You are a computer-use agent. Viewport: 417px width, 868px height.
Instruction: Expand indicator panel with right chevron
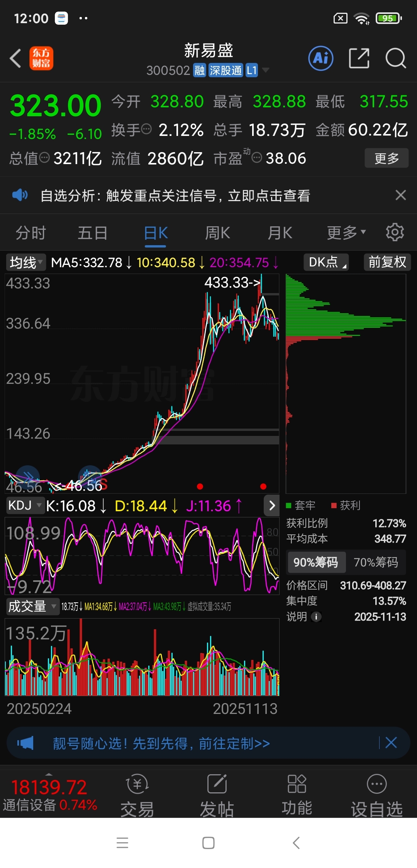272,505
